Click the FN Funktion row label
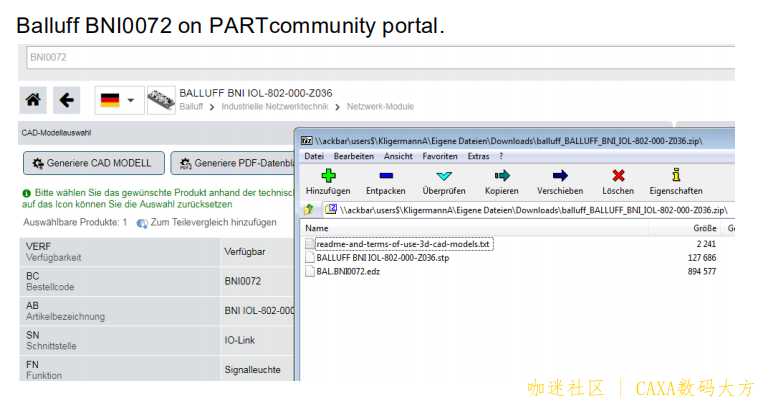 120,369
